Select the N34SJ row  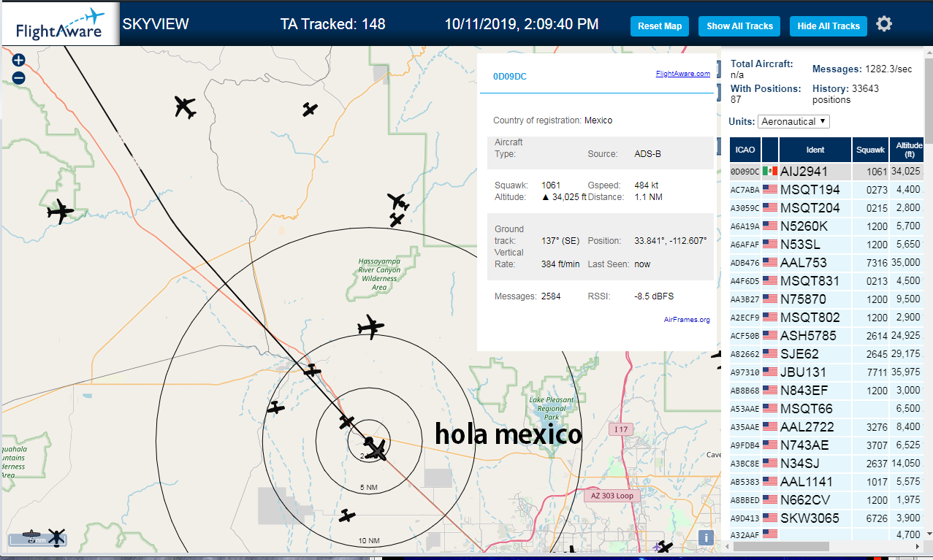(x=826, y=464)
